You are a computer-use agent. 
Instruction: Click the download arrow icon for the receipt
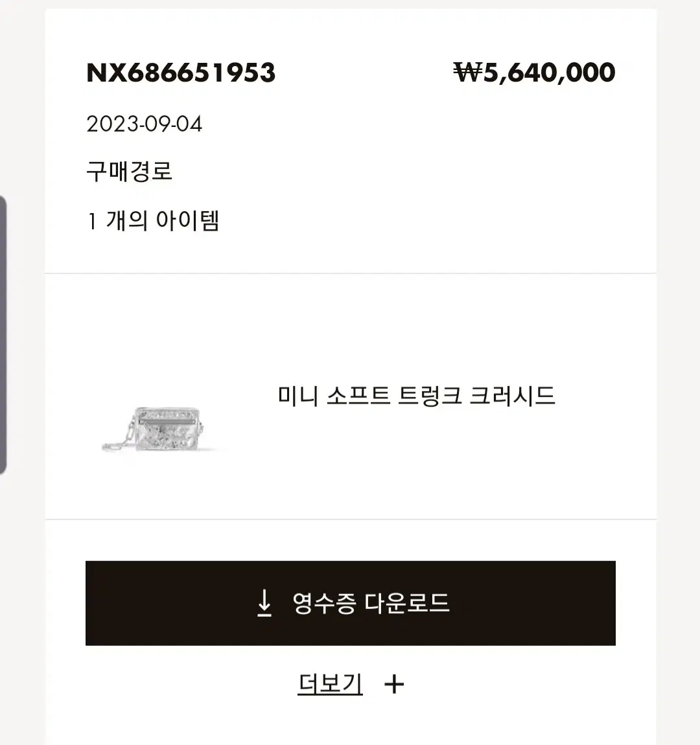[x=264, y=603]
